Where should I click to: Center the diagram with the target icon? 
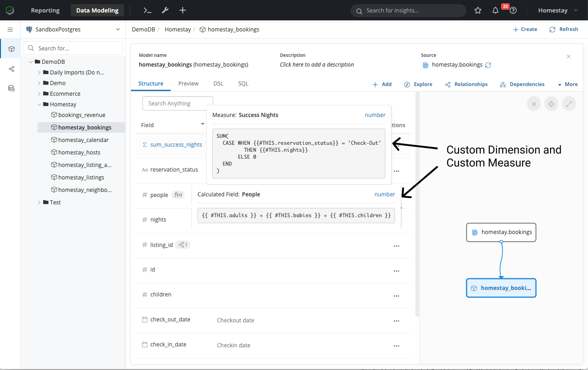coord(551,104)
